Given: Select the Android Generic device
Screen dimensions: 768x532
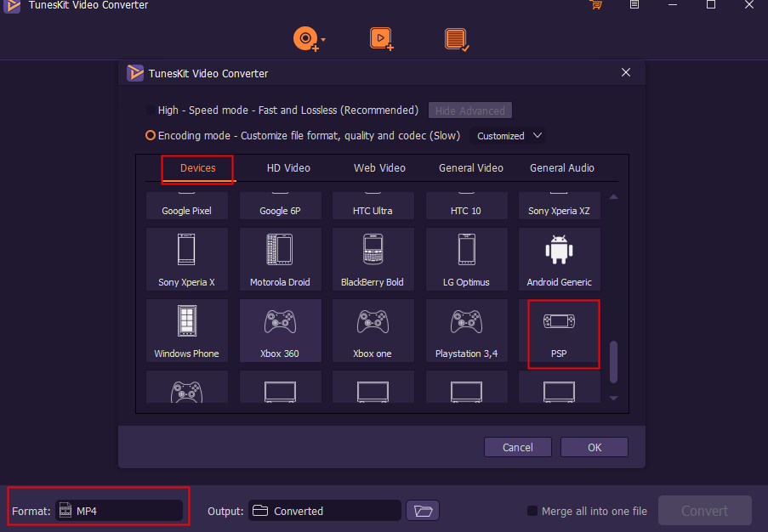Looking at the screenshot, I should pyautogui.click(x=560, y=259).
